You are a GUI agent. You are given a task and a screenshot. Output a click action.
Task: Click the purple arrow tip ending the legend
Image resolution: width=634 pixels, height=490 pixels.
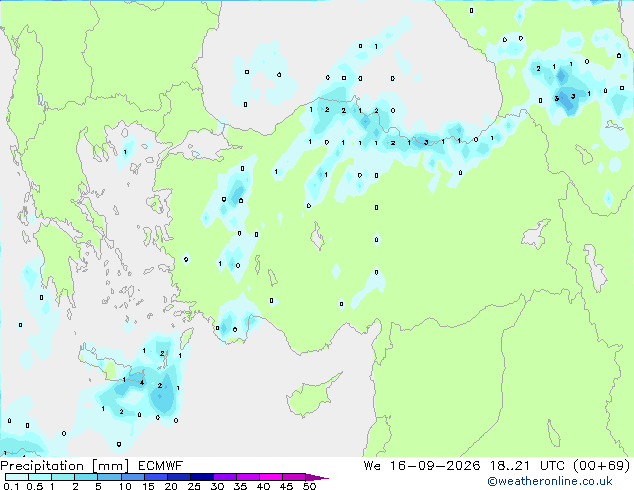point(317,477)
